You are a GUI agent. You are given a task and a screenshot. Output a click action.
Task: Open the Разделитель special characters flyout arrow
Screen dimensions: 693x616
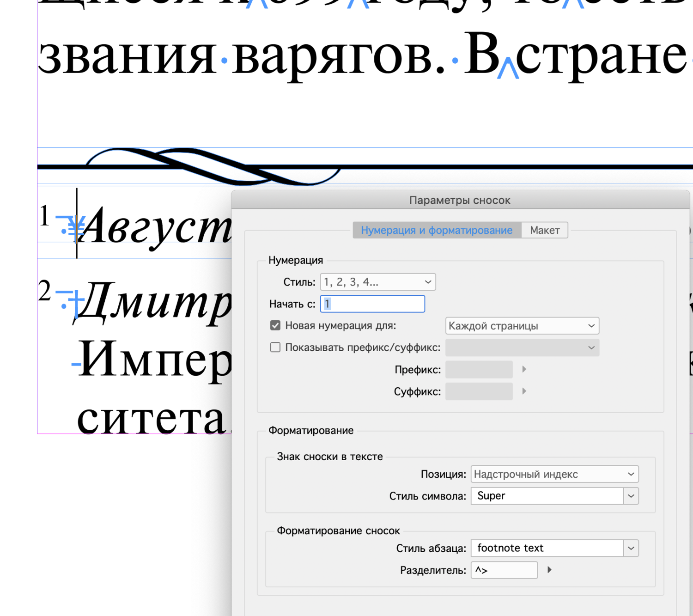[549, 570]
